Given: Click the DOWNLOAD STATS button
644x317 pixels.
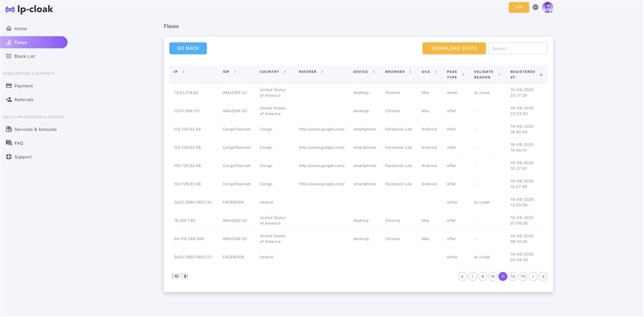Looking at the screenshot, I should click(x=453, y=48).
